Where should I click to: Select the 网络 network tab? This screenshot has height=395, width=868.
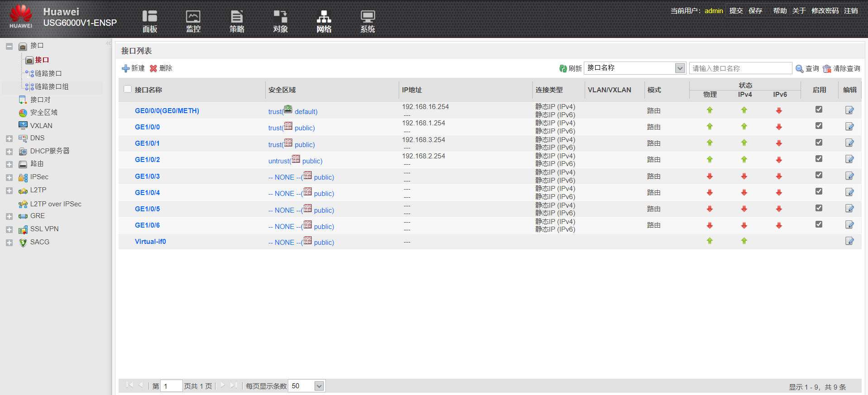[x=324, y=21]
